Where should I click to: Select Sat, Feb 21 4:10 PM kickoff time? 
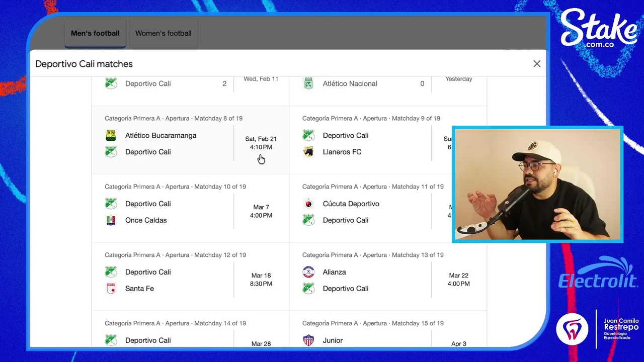[x=261, y=143]
